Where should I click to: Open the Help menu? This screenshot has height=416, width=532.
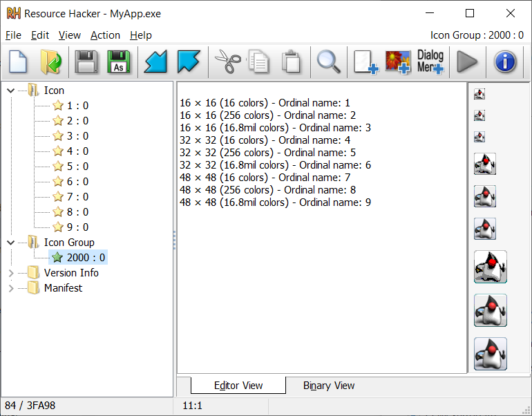(141, 35)
